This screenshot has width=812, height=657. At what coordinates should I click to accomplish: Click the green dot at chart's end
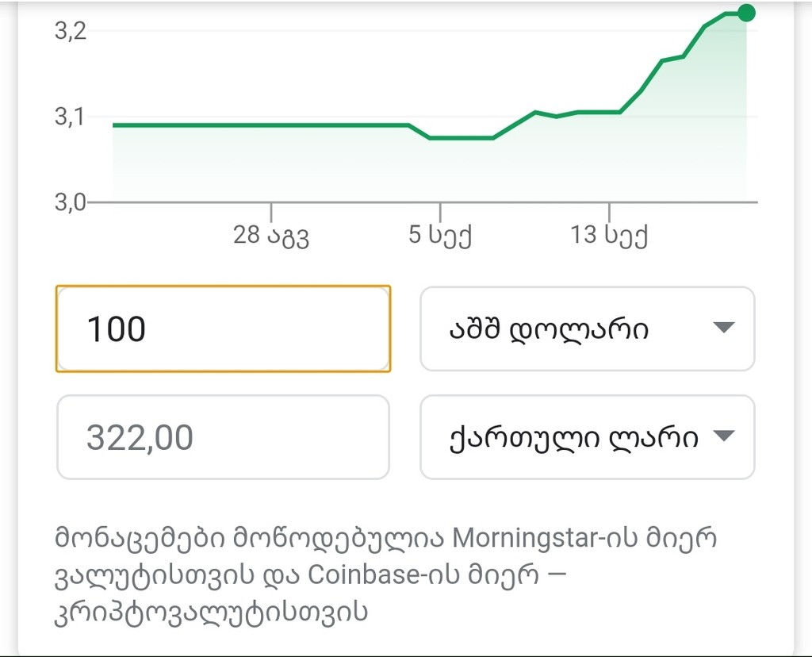[x=745, y=13]
